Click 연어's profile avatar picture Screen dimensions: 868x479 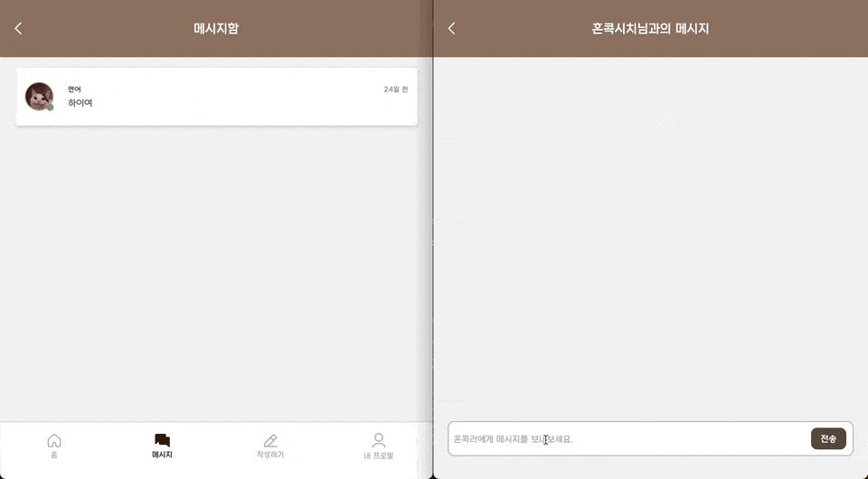pyautogui.click(x=39, y=96)
